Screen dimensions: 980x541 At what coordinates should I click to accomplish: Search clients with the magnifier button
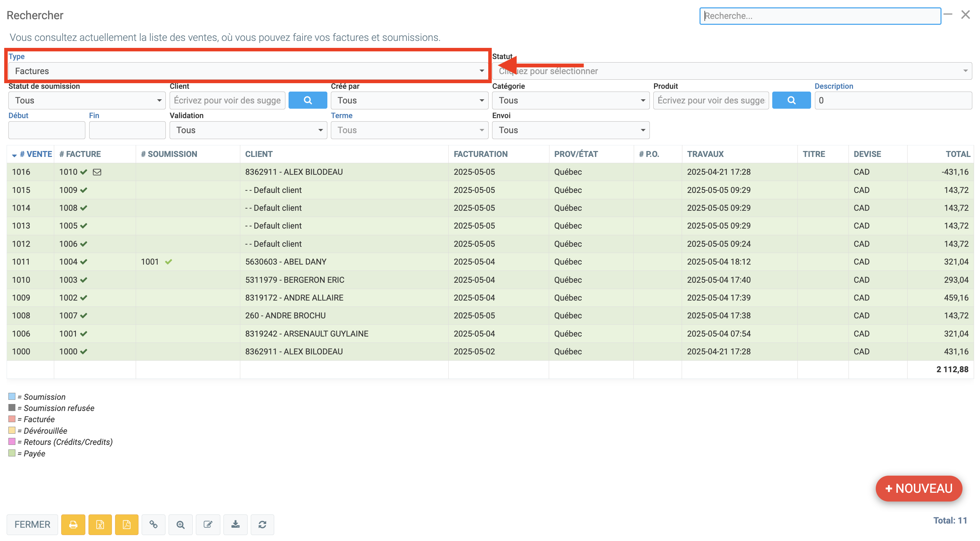(307, 100)
